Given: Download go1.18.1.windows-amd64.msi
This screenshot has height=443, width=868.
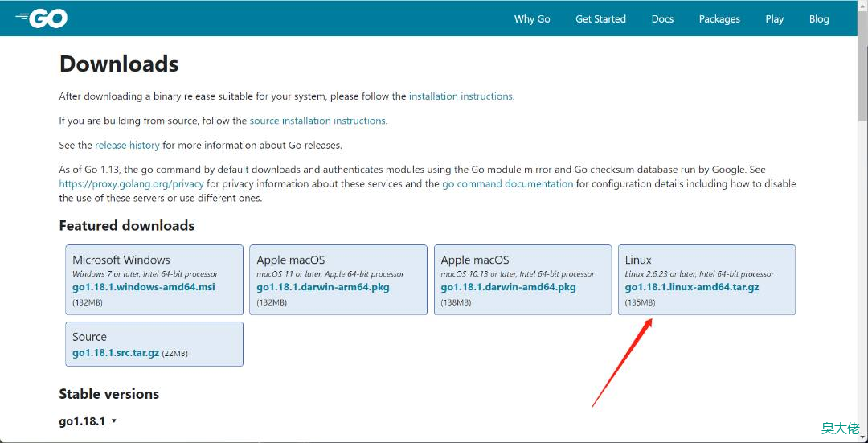Looking at the screenshot, I should point(143,287).
